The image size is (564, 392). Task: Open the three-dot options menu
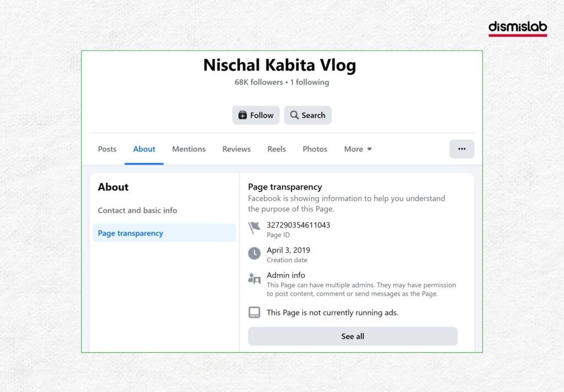coord(462,149)
